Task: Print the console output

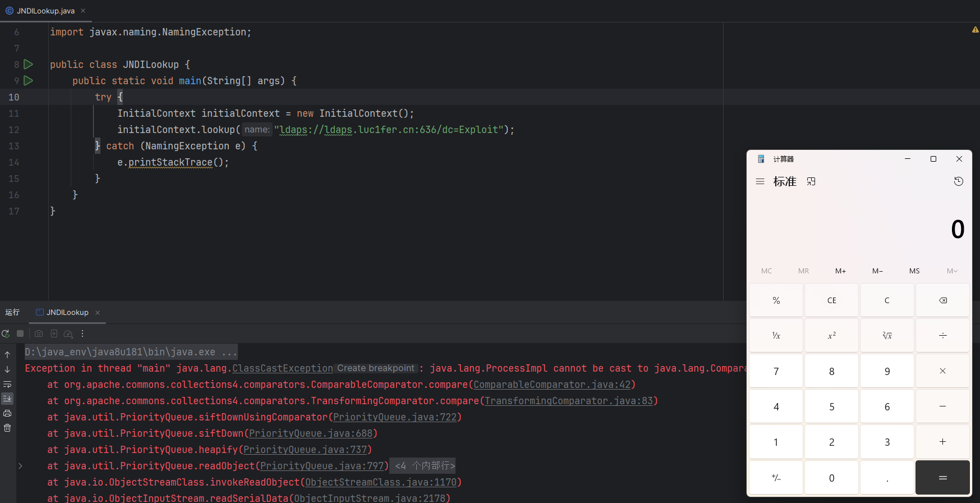Action: [x=7, y=413]
